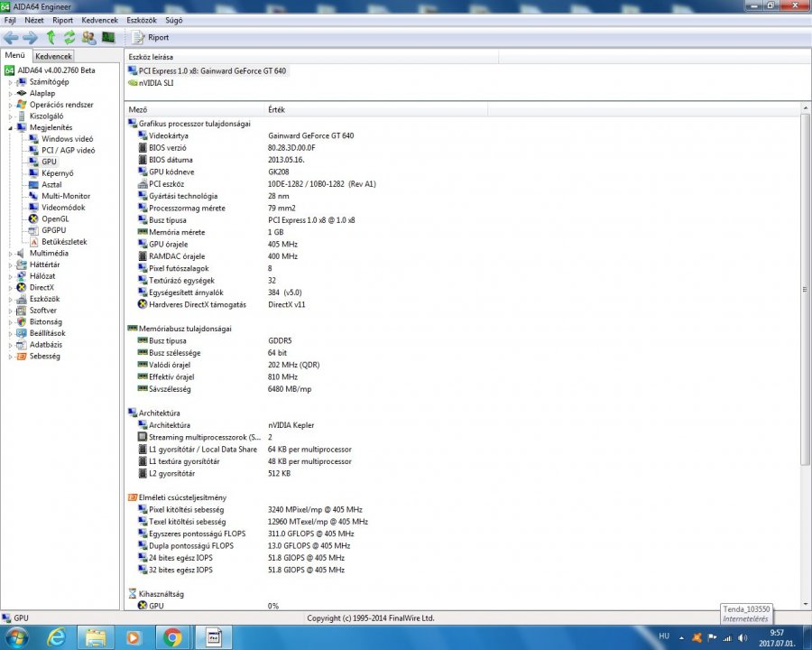
Task: Click the Eszközök tree icon
Action: pos(22,299)
